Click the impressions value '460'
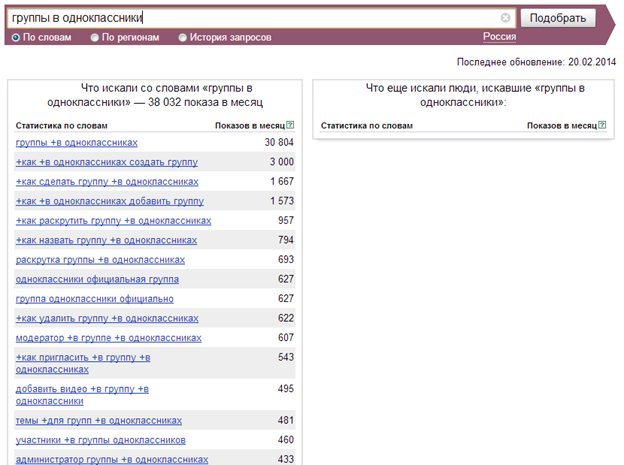 (286, 439)
